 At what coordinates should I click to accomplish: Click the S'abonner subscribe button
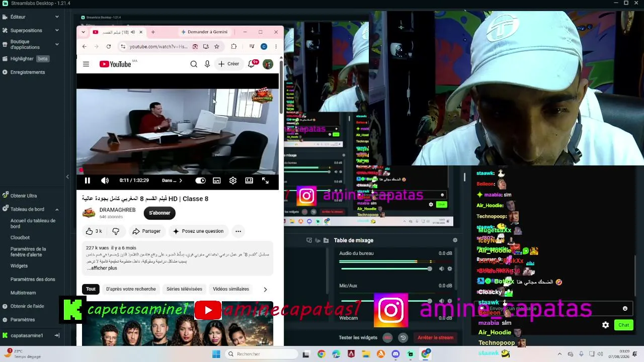coord(159,213)
